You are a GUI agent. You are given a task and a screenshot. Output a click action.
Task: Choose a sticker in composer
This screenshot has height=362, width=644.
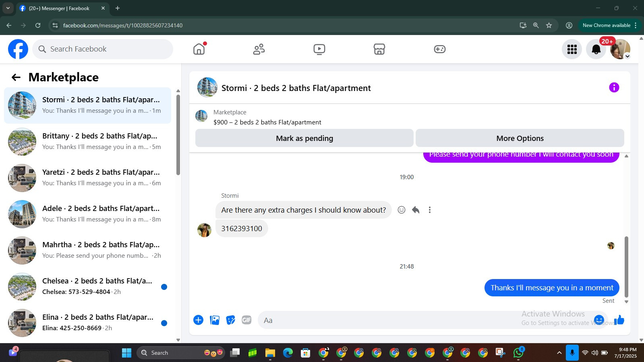230,320
